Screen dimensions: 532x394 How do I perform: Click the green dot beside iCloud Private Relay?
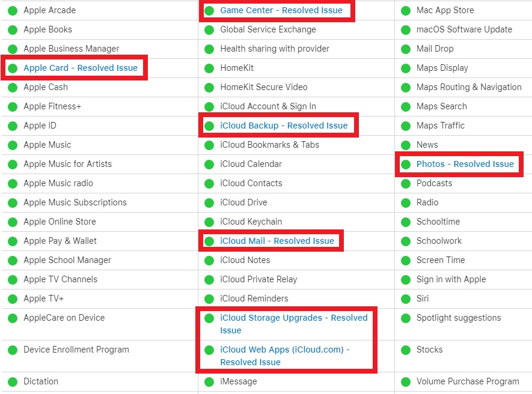click(x=209, y=280)
